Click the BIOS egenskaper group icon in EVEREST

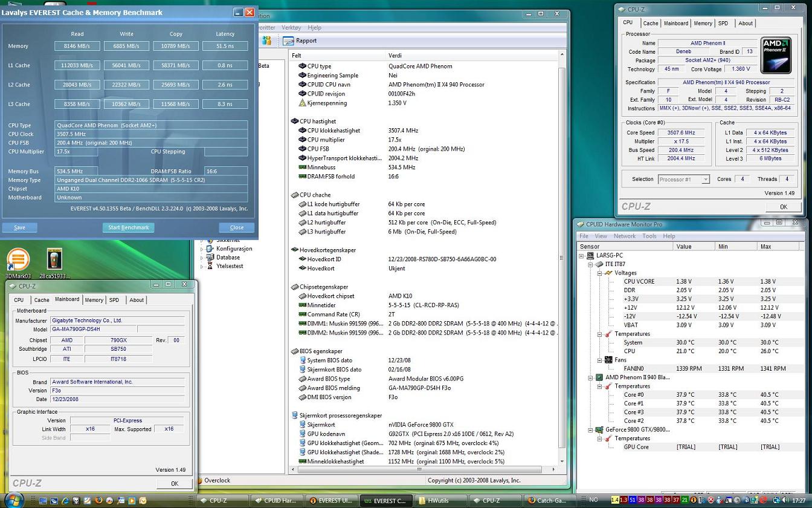(x=295, y=351)
